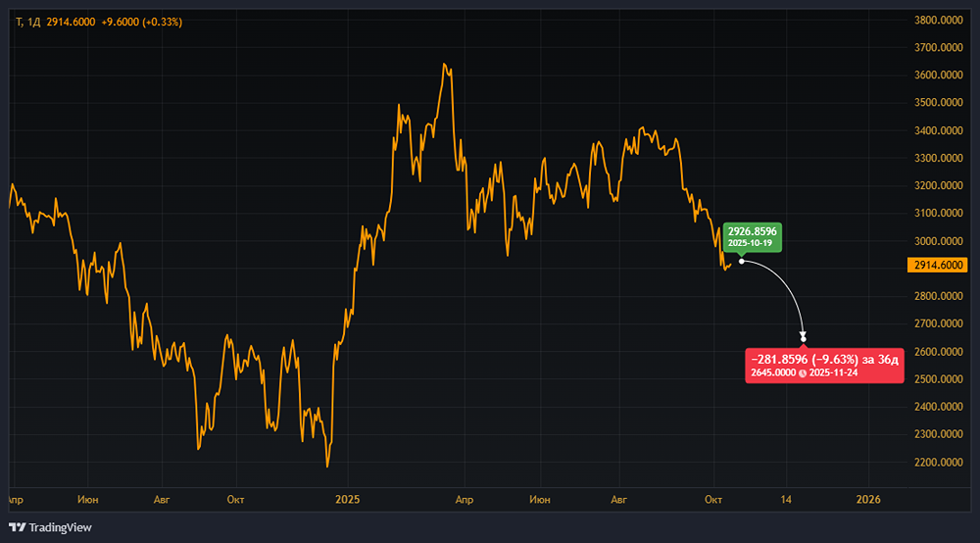Screen dimensions: 980x543
Task: Click the forecast end point dot
Action: (x=804, y=339)
